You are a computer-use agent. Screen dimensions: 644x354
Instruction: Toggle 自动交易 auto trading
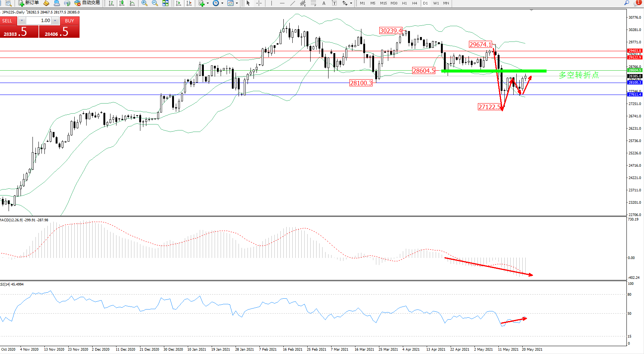[87, 3]
